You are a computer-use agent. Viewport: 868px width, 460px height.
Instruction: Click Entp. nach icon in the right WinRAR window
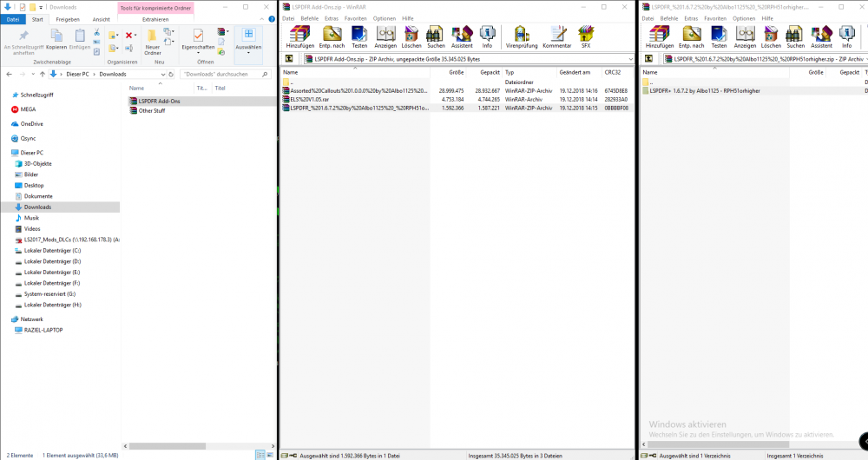point(692,36)
